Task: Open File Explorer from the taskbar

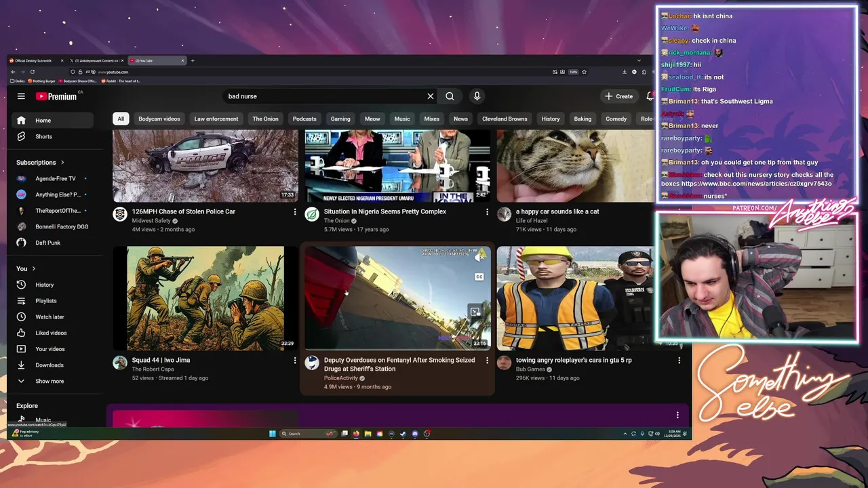Action: click(x=368, y=434)
